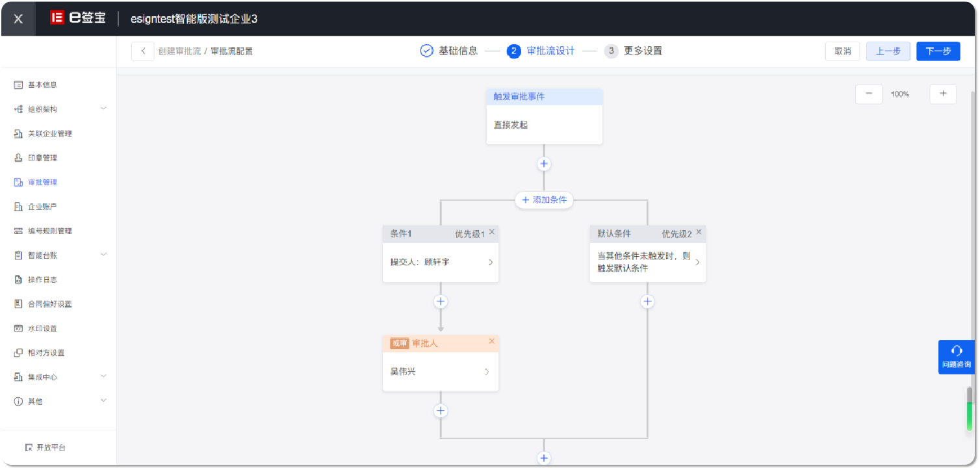Expand the 组织架构 menu chevron
The height and width of the screenshot is (470, 980).
pos(103,109)
